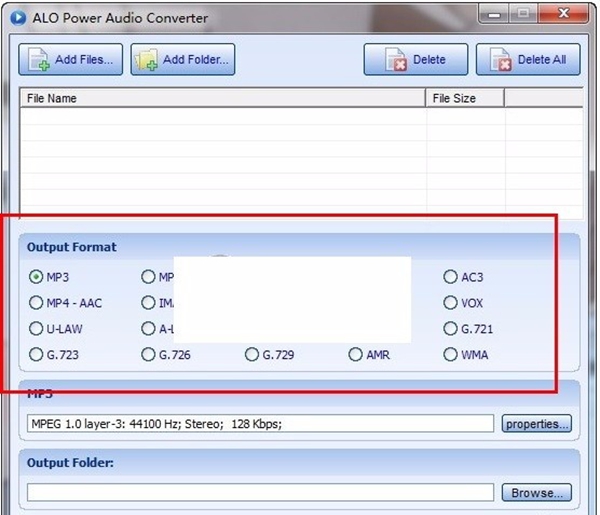
Task: Select U-LAW format option
Action: pyautogui.click(x=56, y=329)
